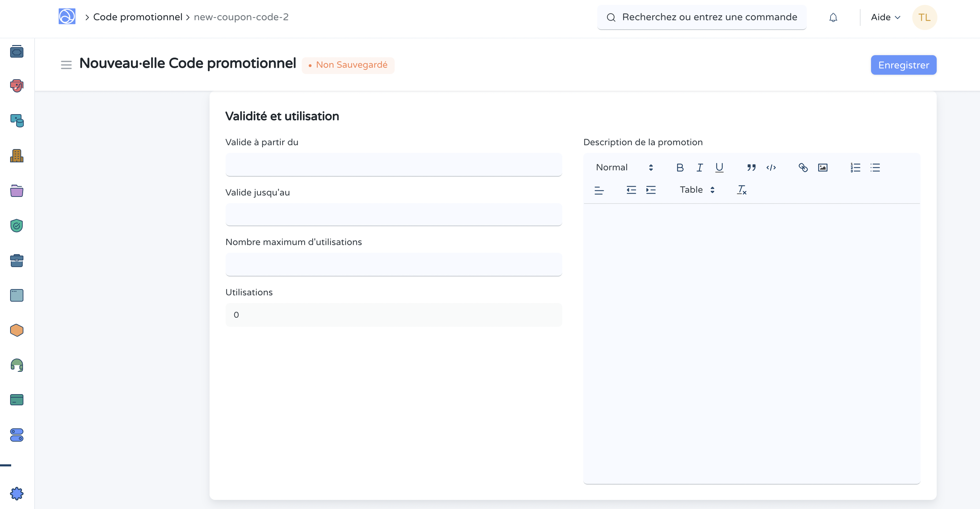Open the Normal paragraph style dropdown
The width and height of the screenshot is (980, 509).
[620, 167]
